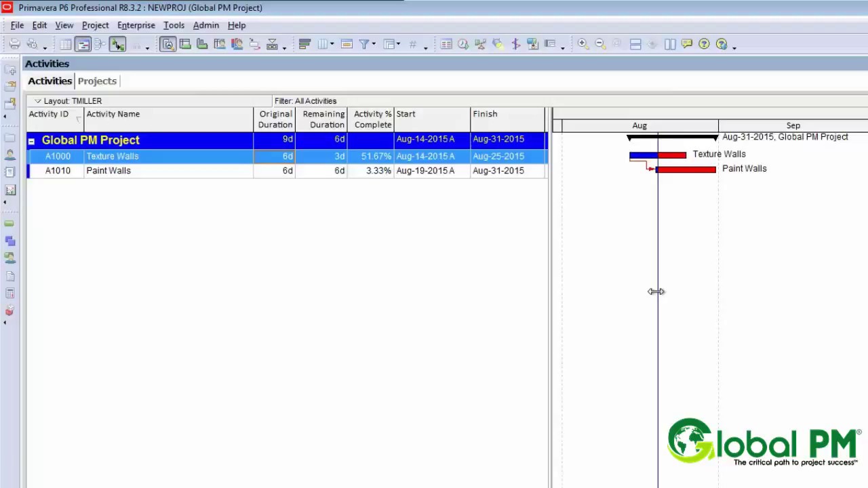
Task: Click the Aug-25-2015 finish date cell
Action: (x=507, y=156)
